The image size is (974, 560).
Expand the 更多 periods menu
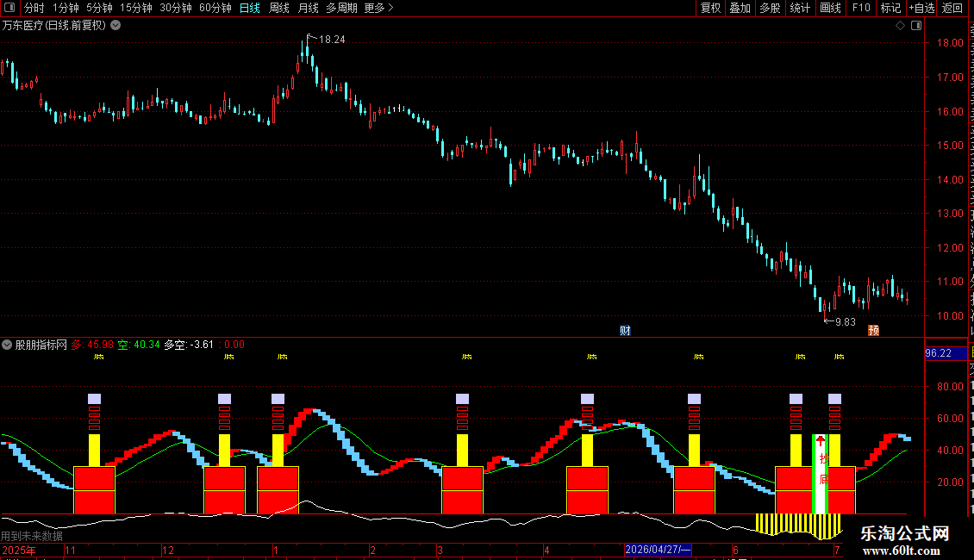tap(378, 8)
